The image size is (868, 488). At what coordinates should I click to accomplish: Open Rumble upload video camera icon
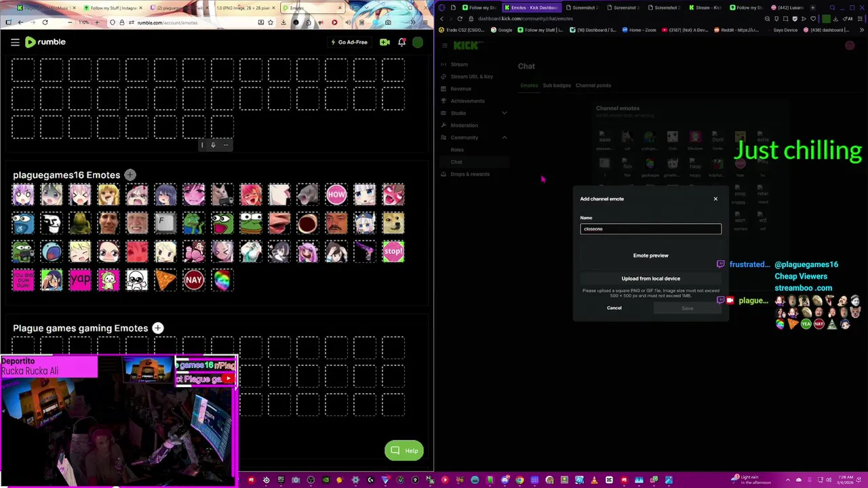click(x=384, y=42)
